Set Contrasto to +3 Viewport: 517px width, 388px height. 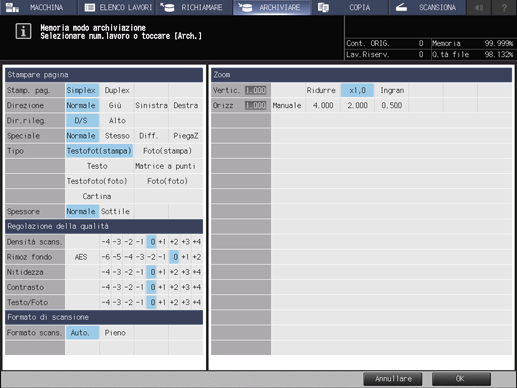(x=185, y=287)
